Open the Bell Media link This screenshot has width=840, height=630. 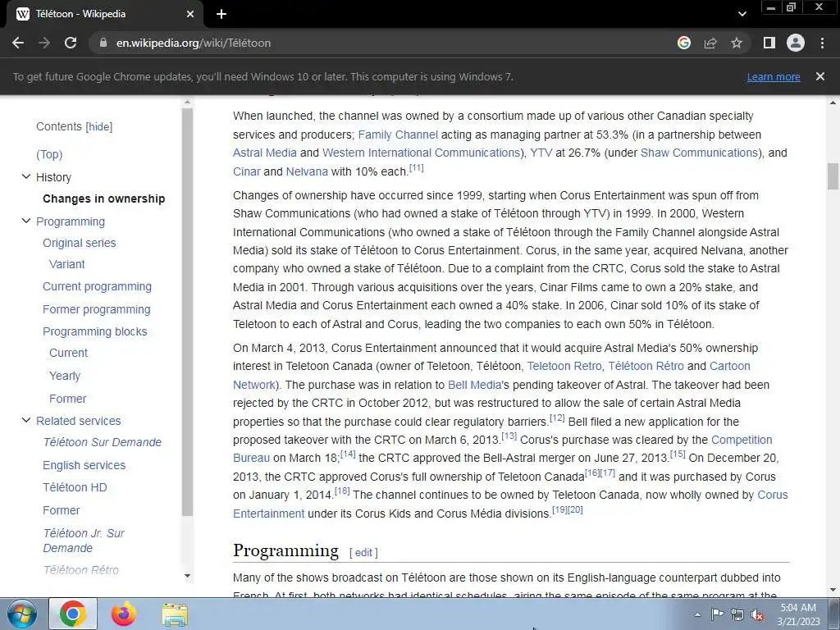(x=474, y=386)
